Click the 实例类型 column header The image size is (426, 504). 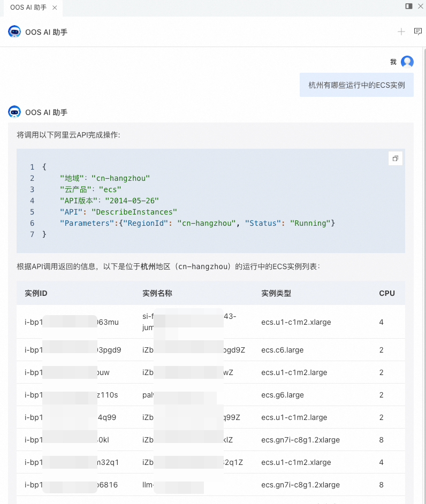(x=276, y=293)
